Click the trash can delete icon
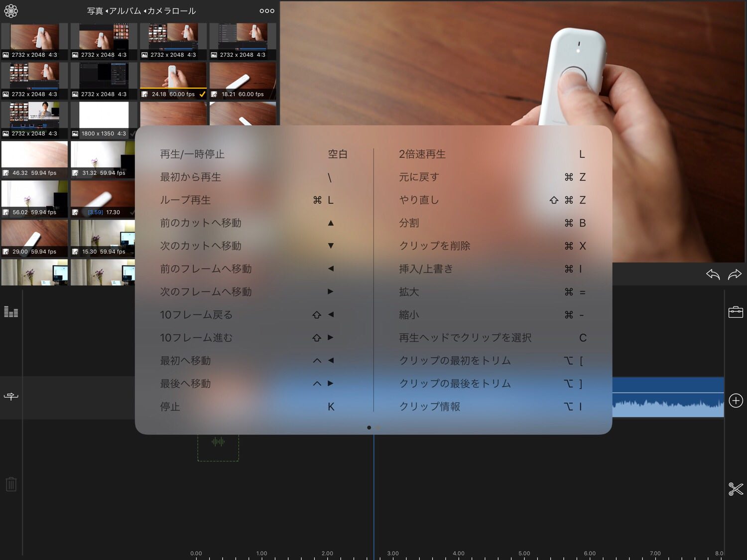This screenshot has height=560, width=747. [11, 484]
